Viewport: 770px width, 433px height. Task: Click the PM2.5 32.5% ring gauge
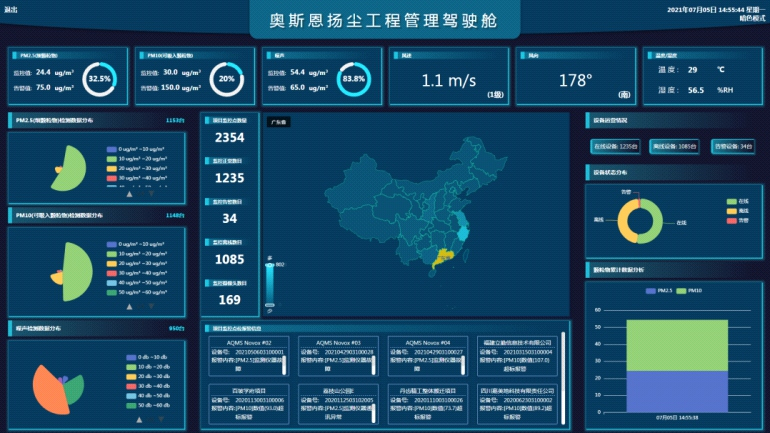tap(99, 78)
